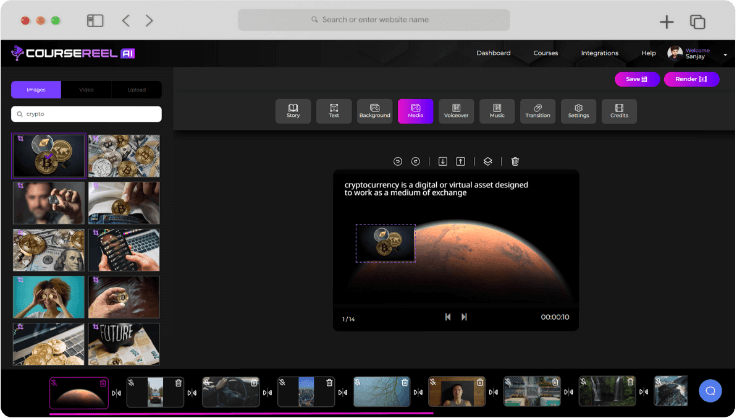Toggle mute on the car street slide
This screenshot has height=418, width=737.
[131, 383]
